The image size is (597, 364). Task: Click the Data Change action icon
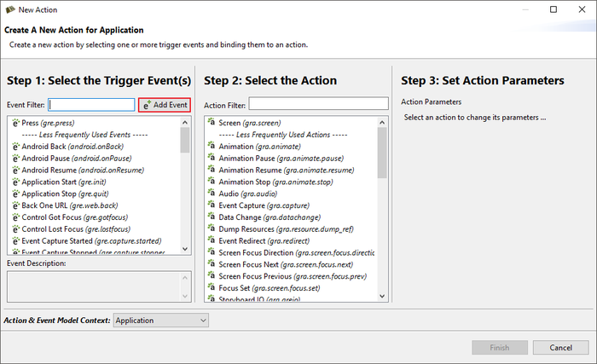[212, 217]
